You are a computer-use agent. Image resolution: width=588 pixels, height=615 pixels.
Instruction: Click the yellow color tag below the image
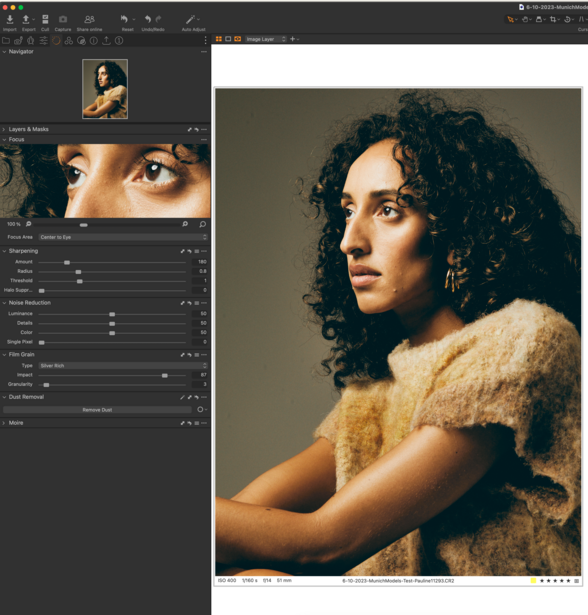pos(533,580)
